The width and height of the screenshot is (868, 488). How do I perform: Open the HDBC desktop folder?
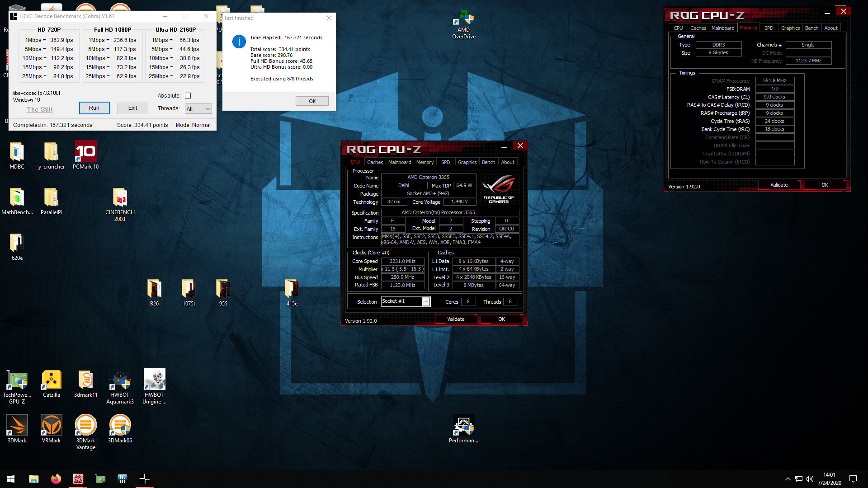(x=17, y=155)
